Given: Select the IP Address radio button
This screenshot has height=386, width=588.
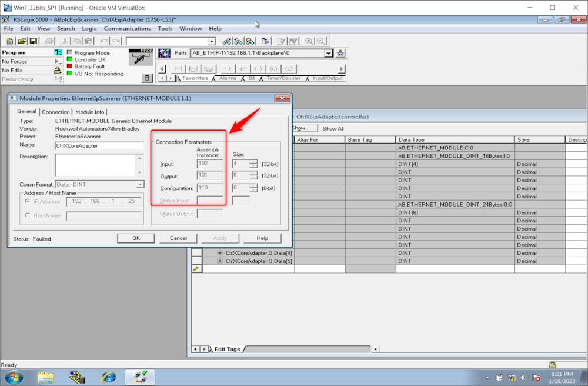Looking at the screenshot, I should tap(27, 201).
